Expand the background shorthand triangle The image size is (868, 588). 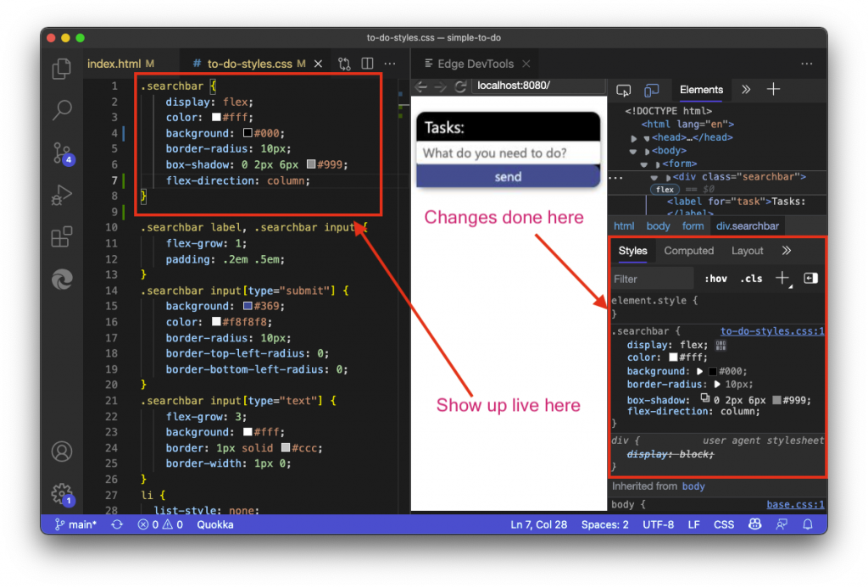(x=699, y=371)
